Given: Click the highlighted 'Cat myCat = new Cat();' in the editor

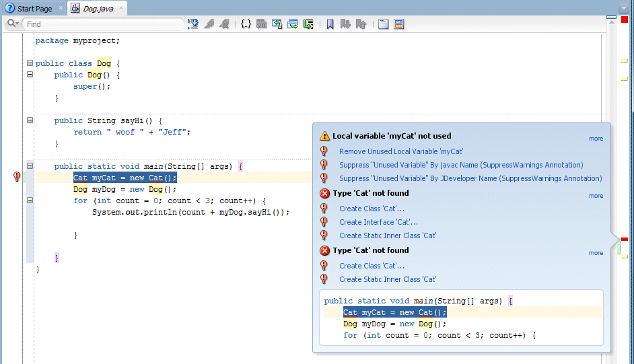Looking at the screenshot, I should (x=125, y=178).
